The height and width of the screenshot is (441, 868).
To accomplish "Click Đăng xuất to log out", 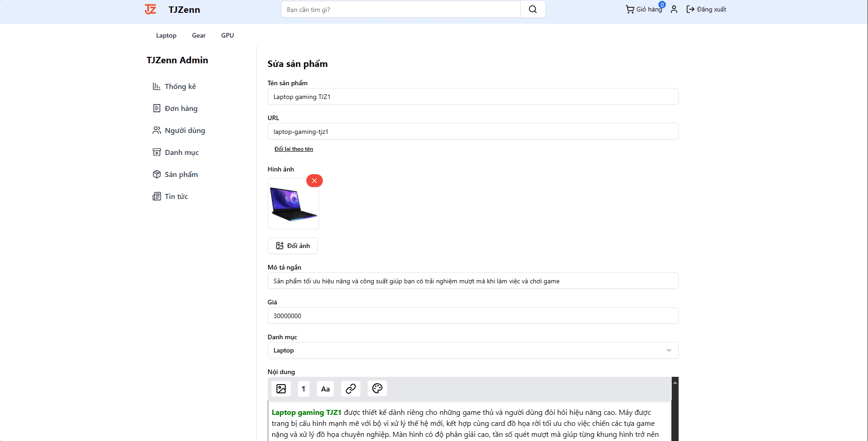I will pos(706,9).
